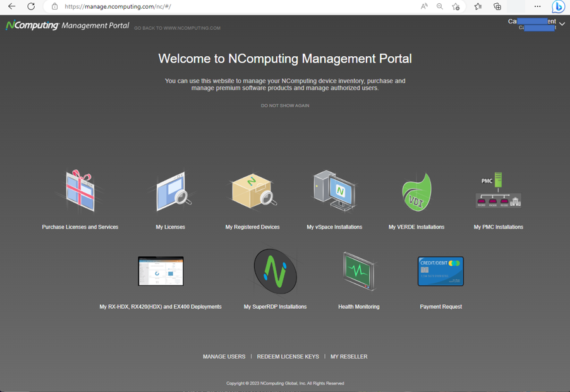Expand the user account dropdown chevron
This screenshot has height=392, width=570.
coord(562,24)
